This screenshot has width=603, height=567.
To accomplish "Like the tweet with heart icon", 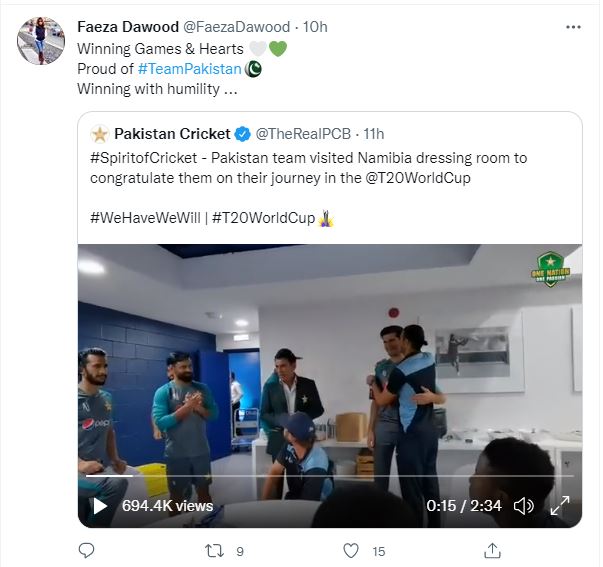I will coord(351,550).
